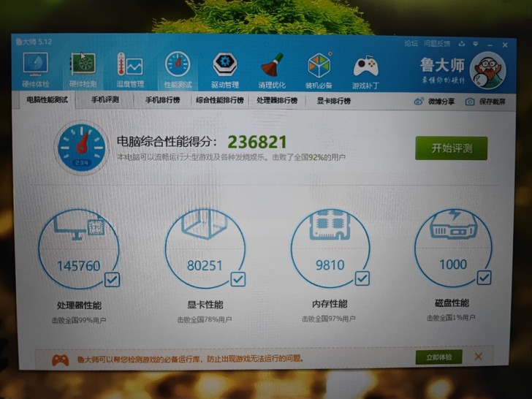Screen dimensions: 532x399
Task: Click the camera save-screenshot icon
Action: [470, 102]
